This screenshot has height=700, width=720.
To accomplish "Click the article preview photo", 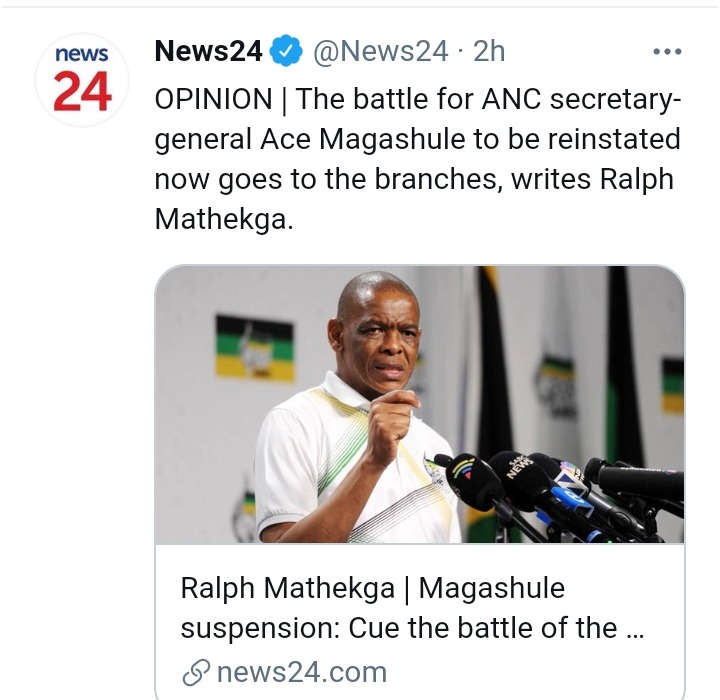I will pos(420,405).
